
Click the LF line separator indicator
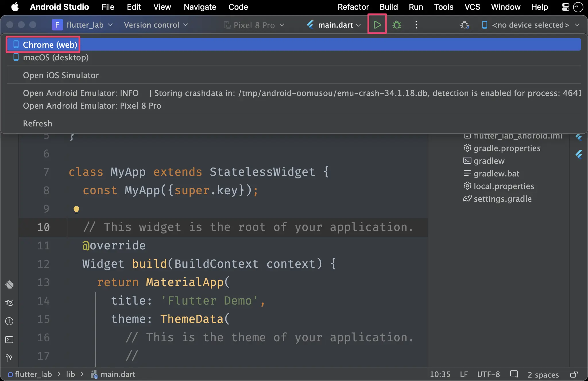coord(464,374)
